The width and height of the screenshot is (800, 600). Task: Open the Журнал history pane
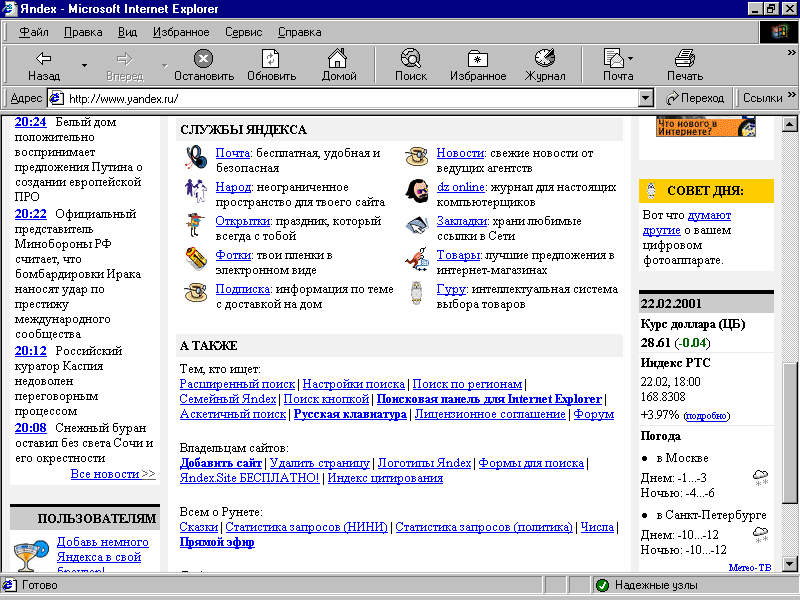[544, 65]
